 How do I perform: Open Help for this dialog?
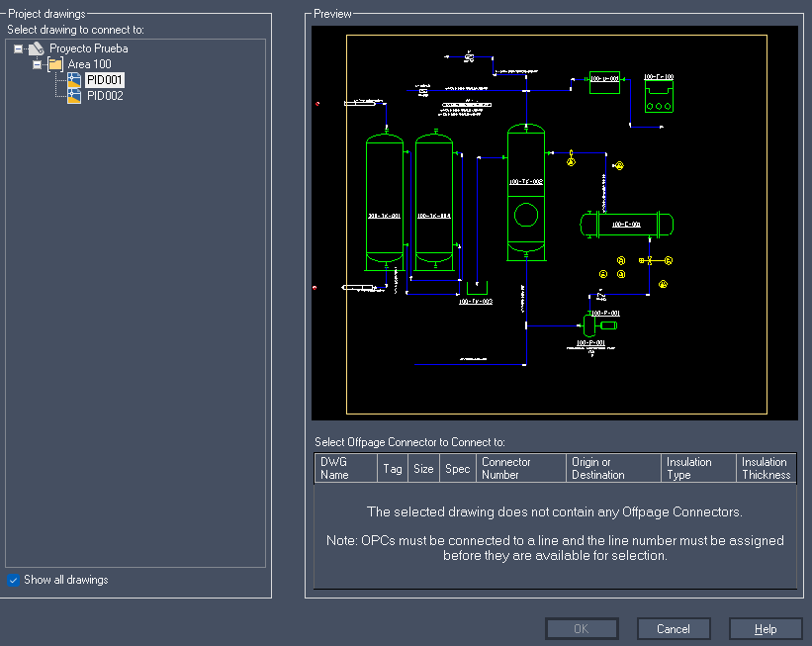[766, 629]
